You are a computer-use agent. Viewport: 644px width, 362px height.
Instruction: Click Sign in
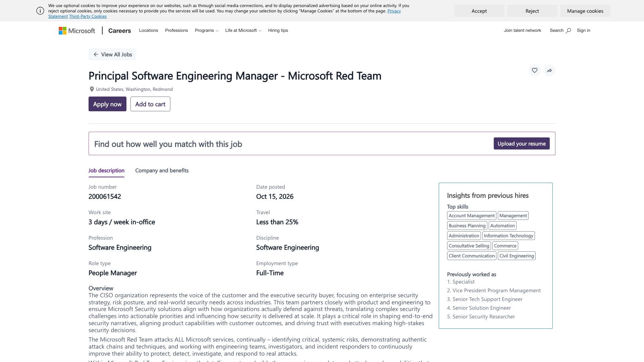[x=583, y=31]
